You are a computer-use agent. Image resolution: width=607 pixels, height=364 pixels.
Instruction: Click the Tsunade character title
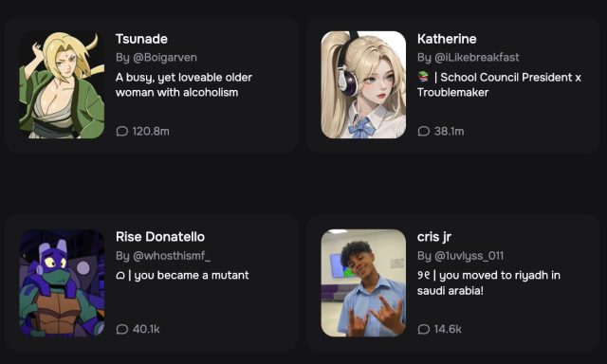pos(141,39)
